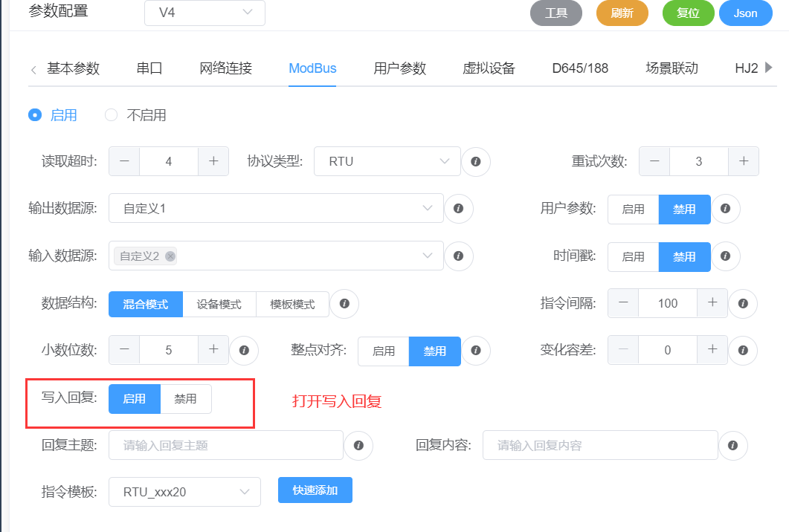Screen dimensions: 789x532
Task: Set 时间戳 to 启用
Action: coord(633,256)
